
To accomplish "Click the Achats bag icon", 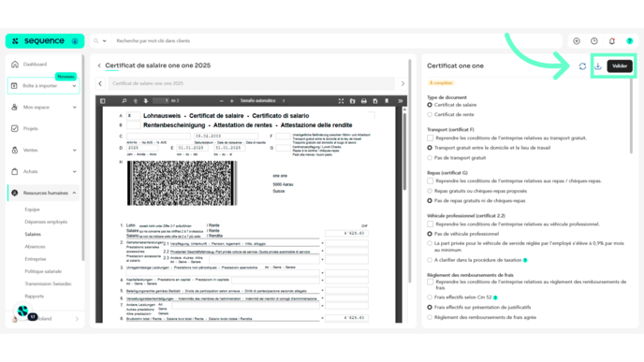I will (15, 171).
